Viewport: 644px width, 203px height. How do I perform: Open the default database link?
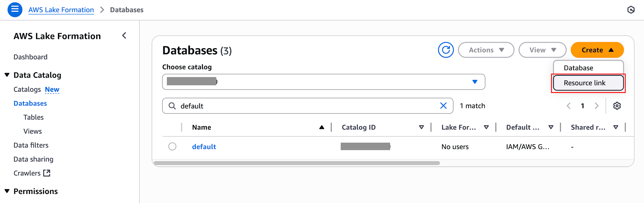204,147
